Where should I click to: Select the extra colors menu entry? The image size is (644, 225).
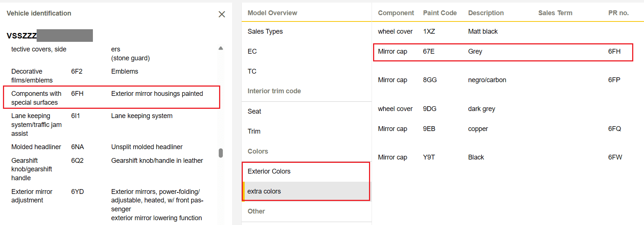point(264,191)
